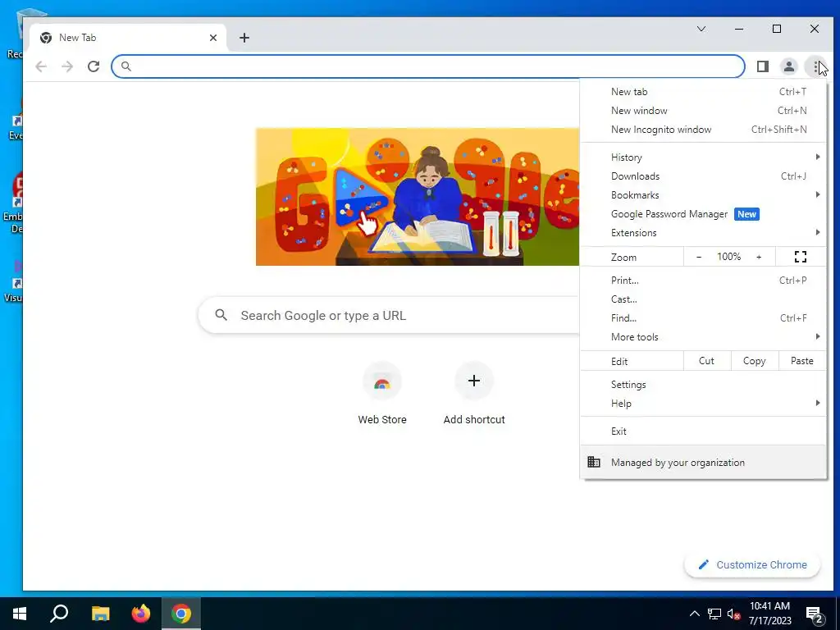Image resolution: width=840 pixels, height=630 pixels.
Task: Click the Add shortcut plus icon
Action: click(x=473, y=381)
